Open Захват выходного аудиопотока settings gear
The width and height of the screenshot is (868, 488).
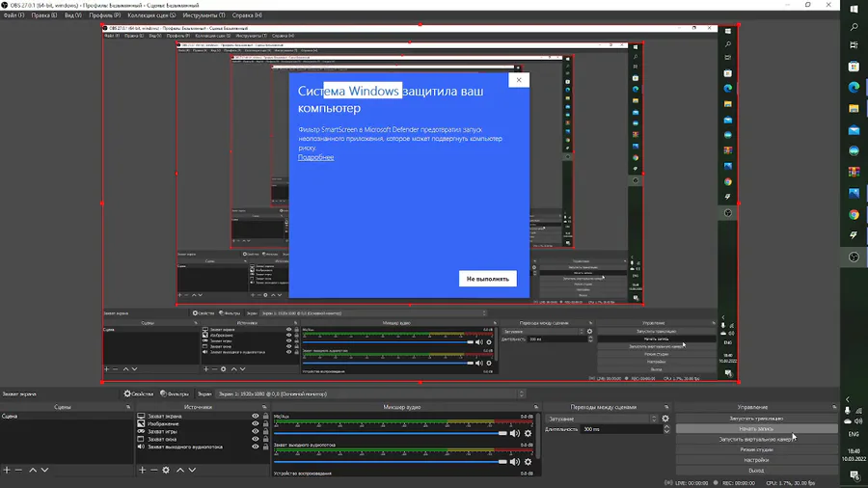coord(529,461)
